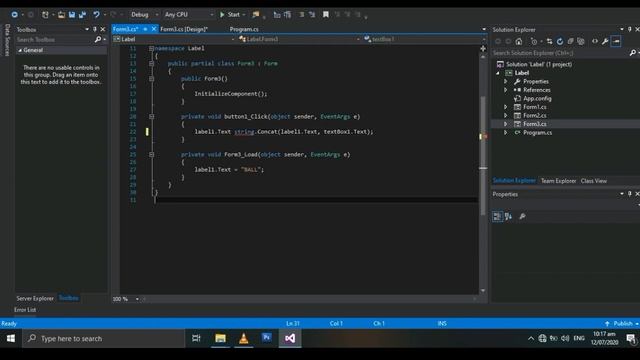The image size is (640, 360).
Task: Click the New Project toolbar icon
Action: [x=45, y=15]
